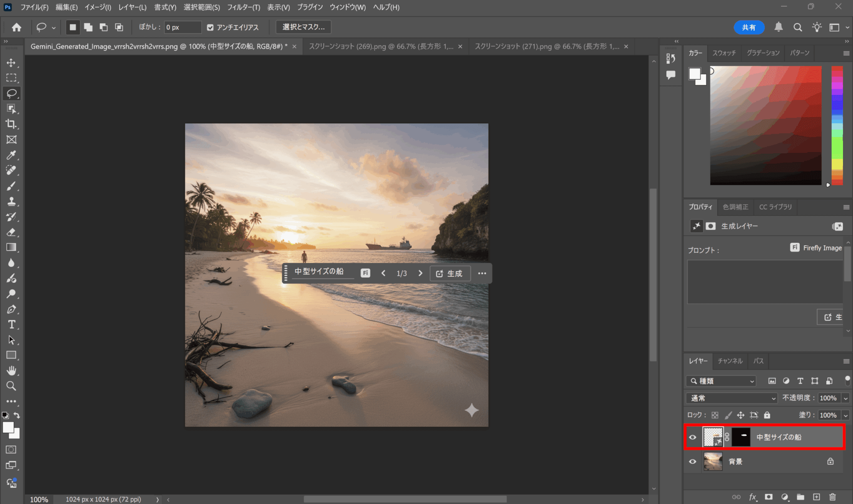Image resolution: width=853 pixels, height=504 pixels.
Task: Hide the 背景 layer
Action: click(693, 462)
